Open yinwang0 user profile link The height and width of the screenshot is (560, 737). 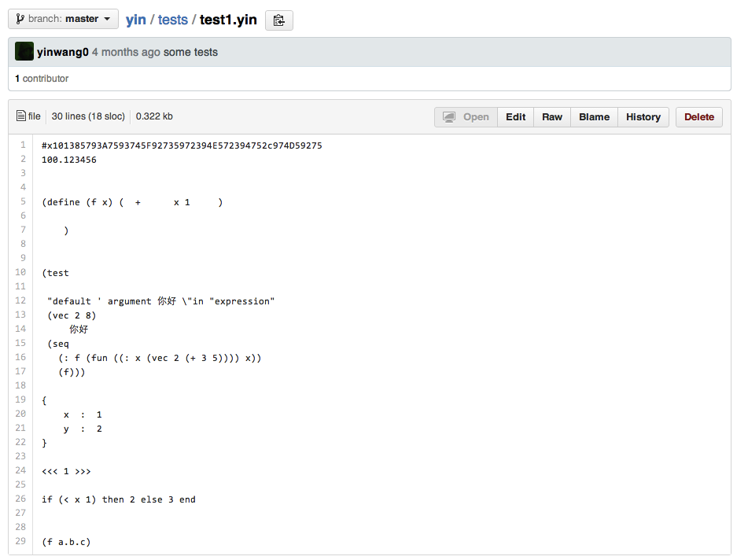pyautogui.click(x=62, y=52)
